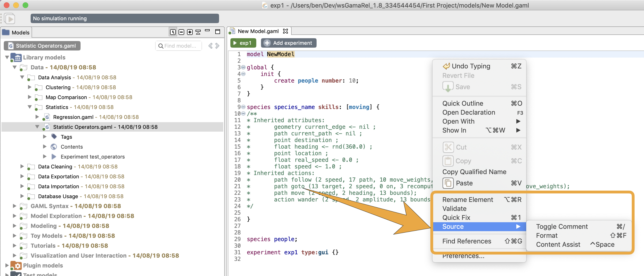Image resolution: width=644 pixels, height=276 pixels.
Task: Maximize the Models panel
Action: tap(218, 32)
